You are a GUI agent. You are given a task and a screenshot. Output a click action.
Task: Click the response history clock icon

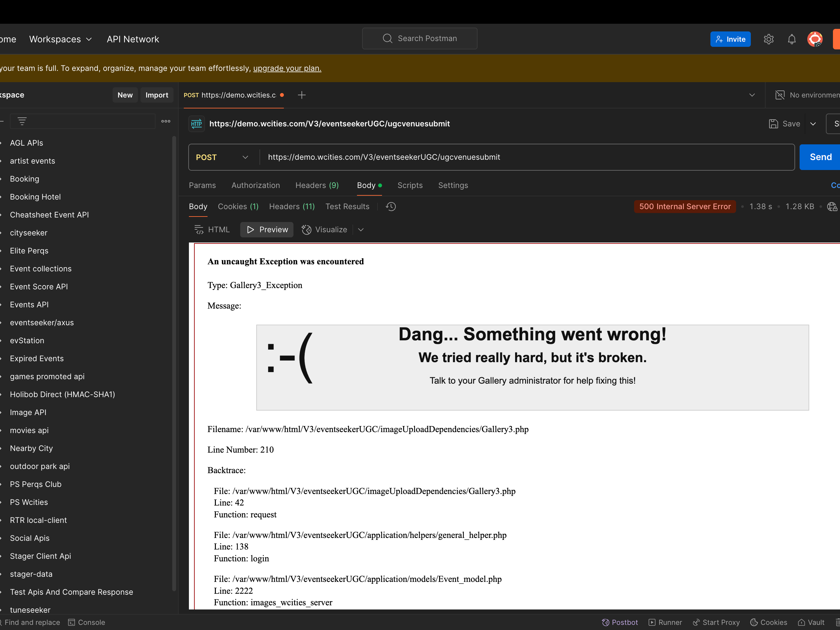391,207
